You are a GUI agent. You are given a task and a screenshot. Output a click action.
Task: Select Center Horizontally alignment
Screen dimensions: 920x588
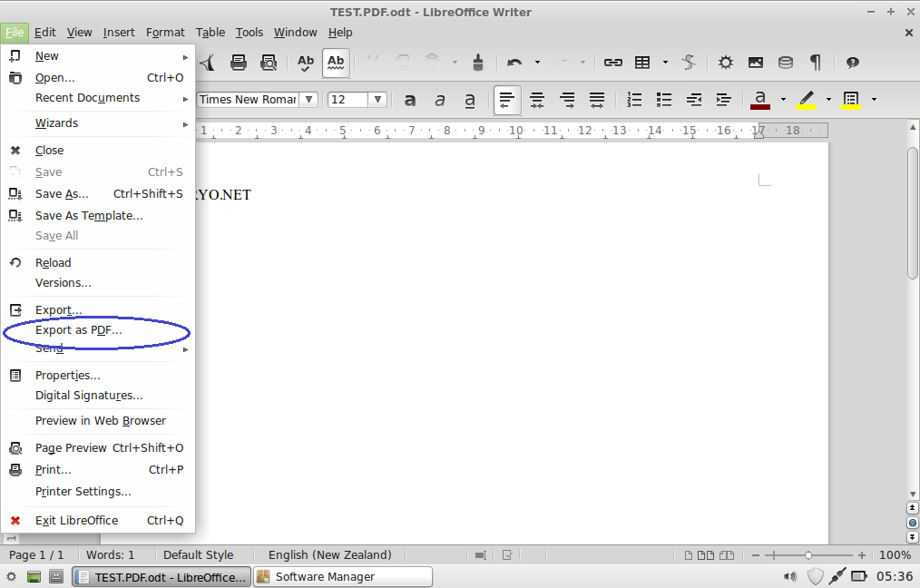pos(537,101)
